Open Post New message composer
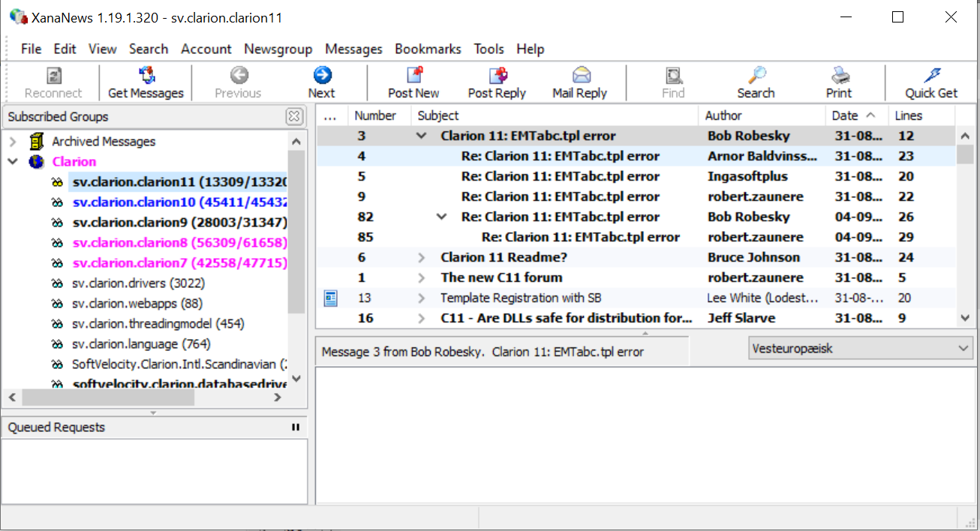This screenshot has width=980, height=531. click(x=413, y=76)
